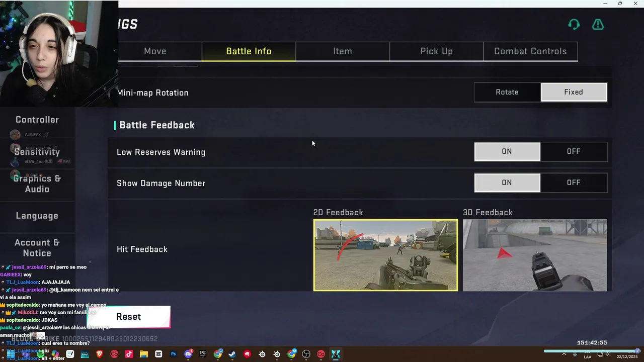Switch to the Move tab
The image size is (644, 362).
155,51
